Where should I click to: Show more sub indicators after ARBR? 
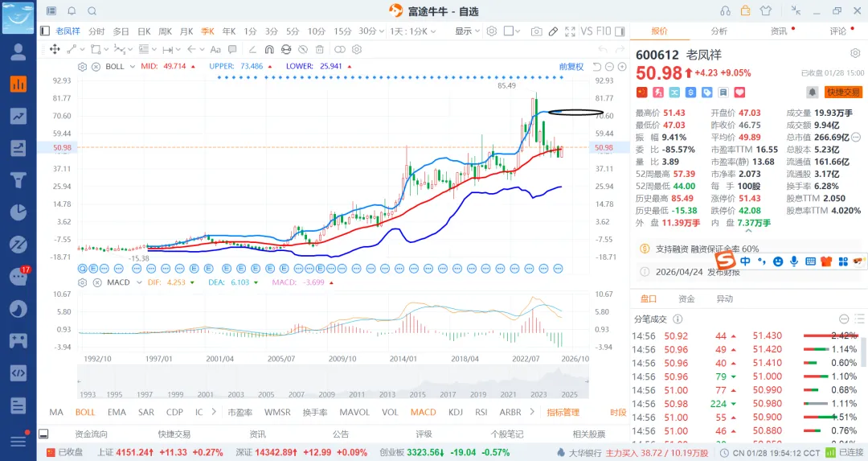tap(532, 412)
